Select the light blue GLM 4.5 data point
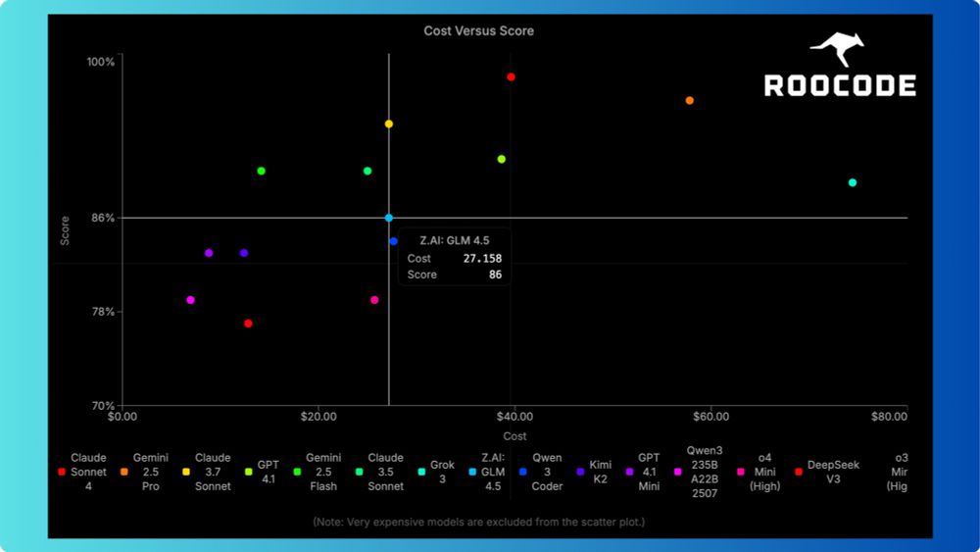 389,219
